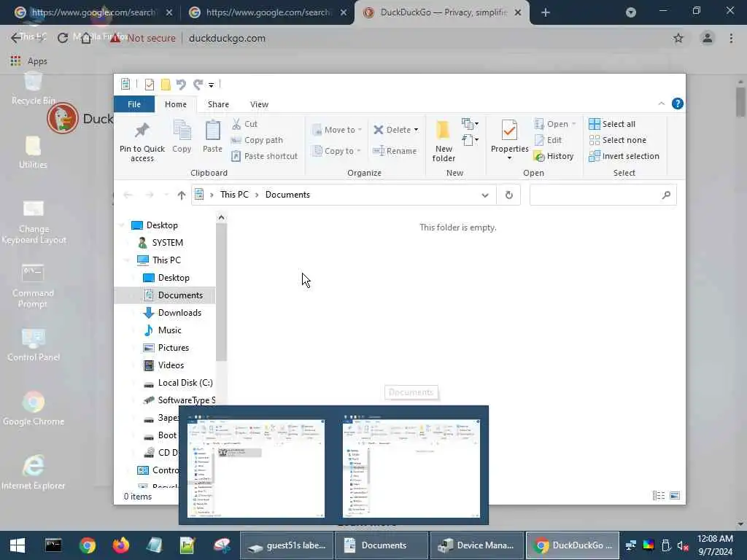Click Pin to Quick access icon
This screenshot has height=560, width=747.
click(x=142, y=141)
